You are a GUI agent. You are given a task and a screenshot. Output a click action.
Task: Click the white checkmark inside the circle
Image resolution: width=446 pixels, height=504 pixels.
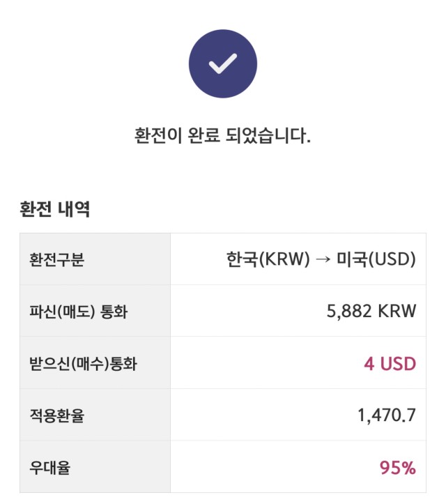coord(223,63)
